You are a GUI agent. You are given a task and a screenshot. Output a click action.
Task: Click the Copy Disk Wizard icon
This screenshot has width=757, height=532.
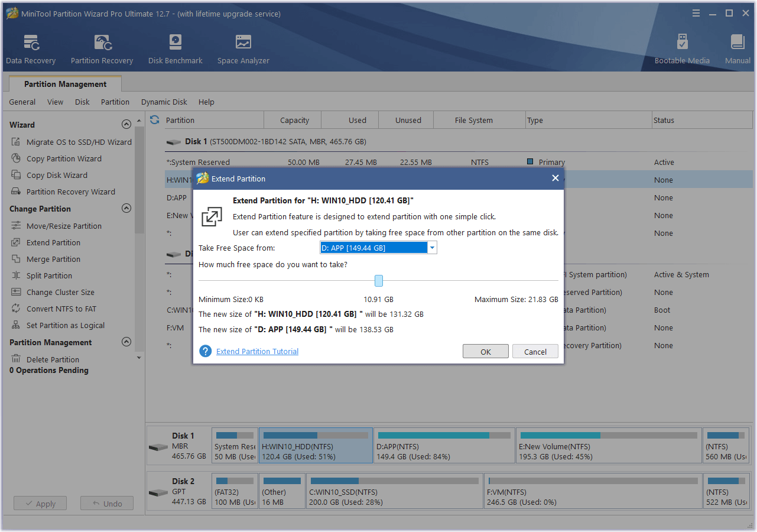(16, 175)
